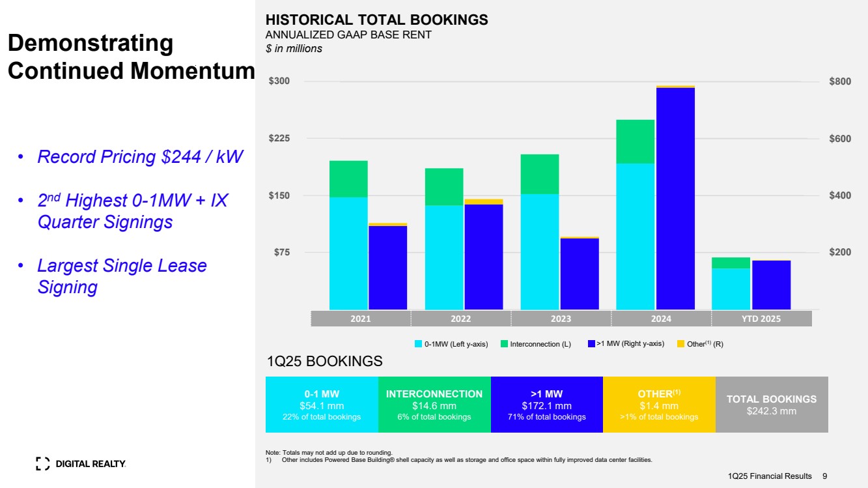Click the green Interconnection segment of 2021 bar
The width and height of the screenshot is (868, 488).
(x=348, y=179)
